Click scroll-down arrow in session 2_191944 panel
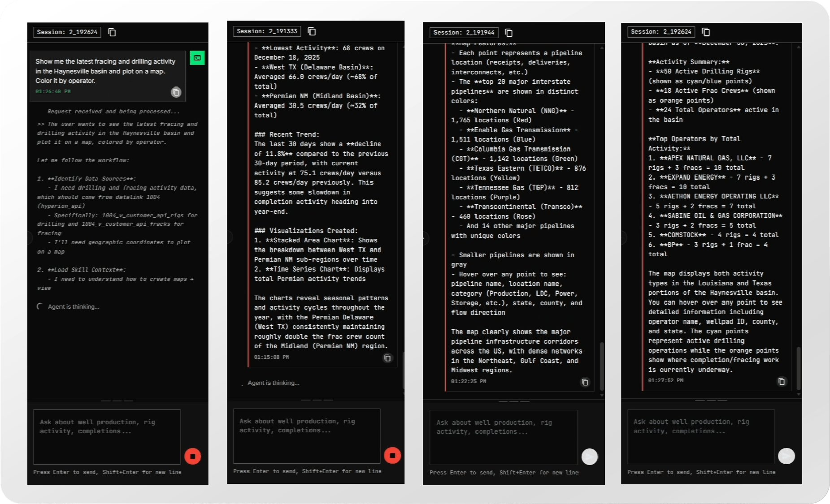Image resolution: width=830 pixels, height=504 pixels. coord(602,395)
